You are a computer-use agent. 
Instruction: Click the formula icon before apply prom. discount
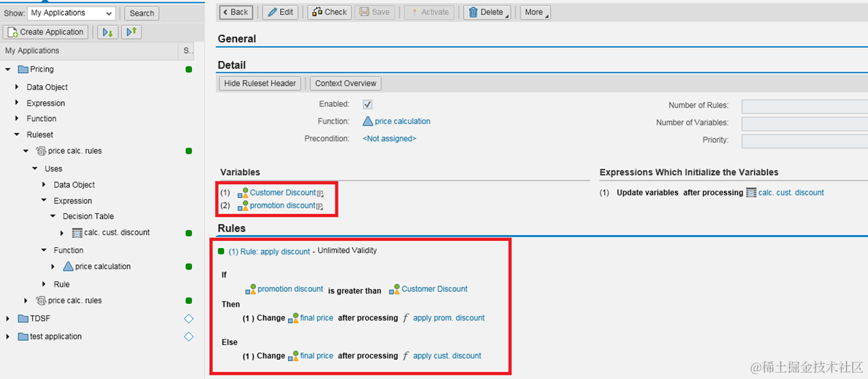pos(406,318)
